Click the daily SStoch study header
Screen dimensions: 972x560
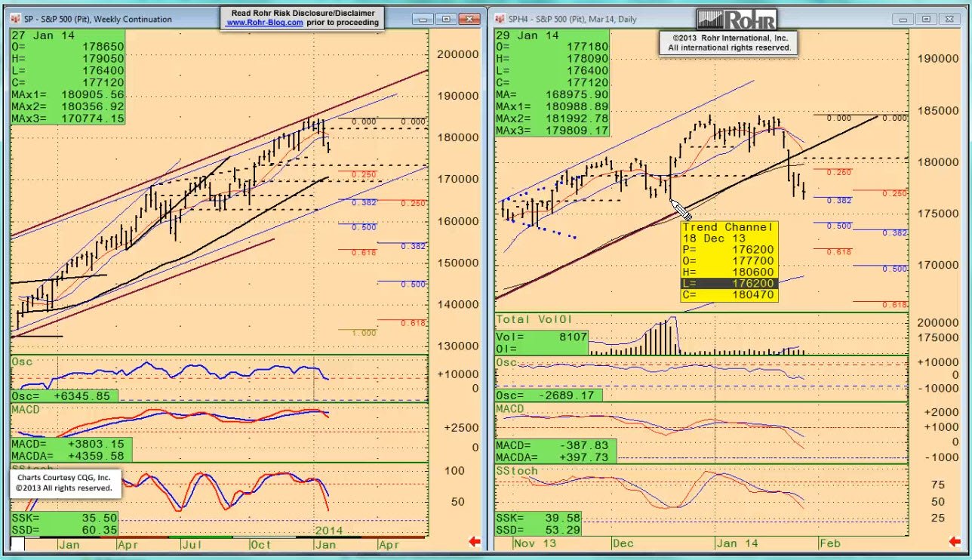click(517, 471)
